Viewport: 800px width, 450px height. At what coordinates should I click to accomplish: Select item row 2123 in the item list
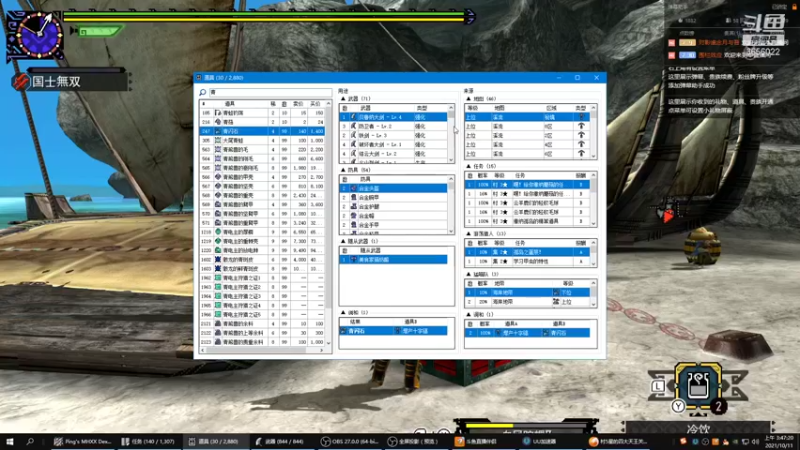tap(262, 342)
